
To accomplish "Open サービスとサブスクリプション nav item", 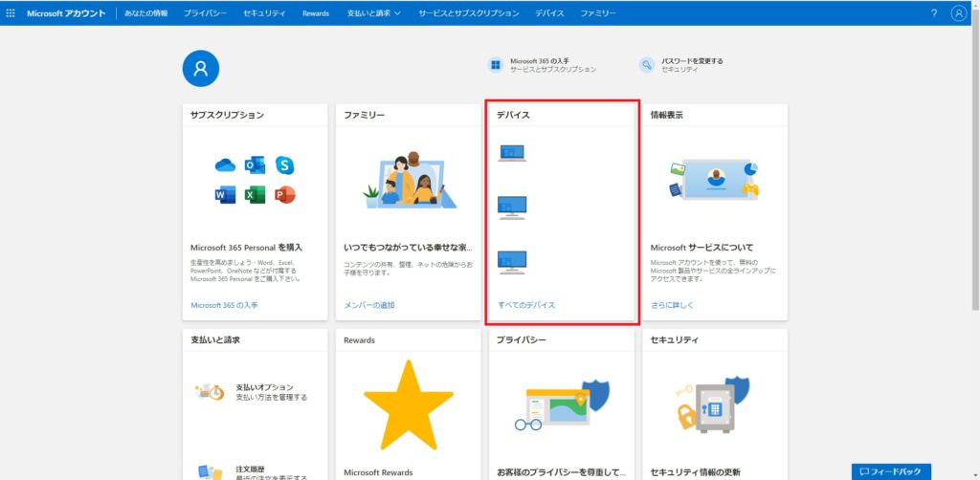I will coord(469,13).
